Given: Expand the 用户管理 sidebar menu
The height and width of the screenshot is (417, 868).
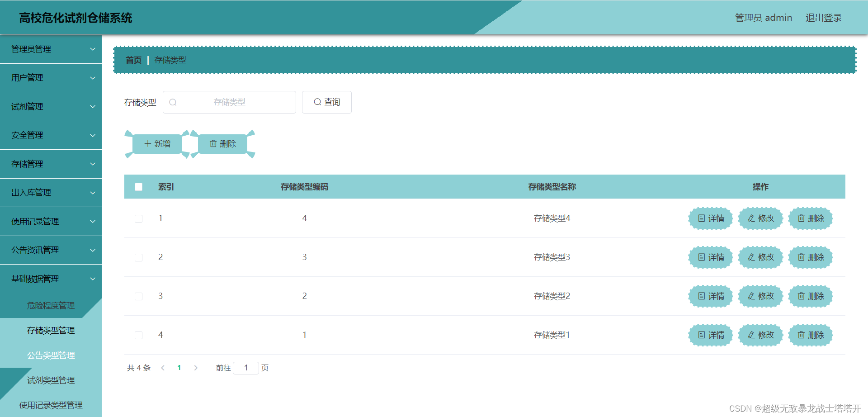Looking at the screenshot, I should (x=51, y=78).
